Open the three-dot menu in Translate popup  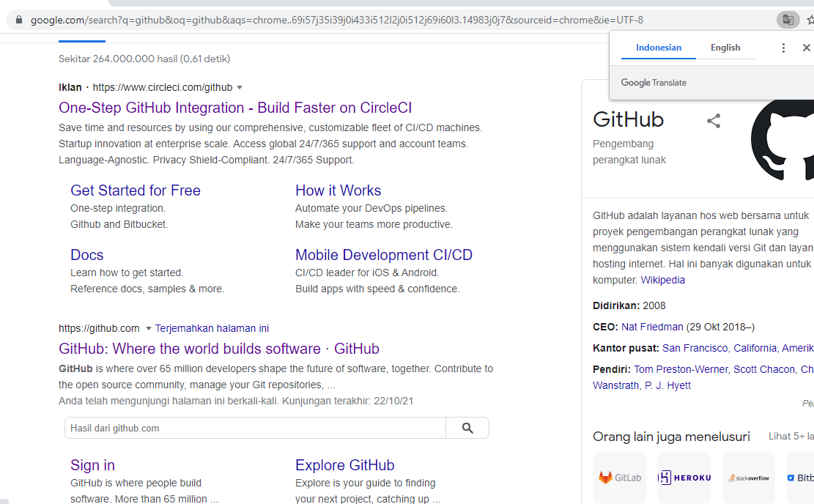783,48
